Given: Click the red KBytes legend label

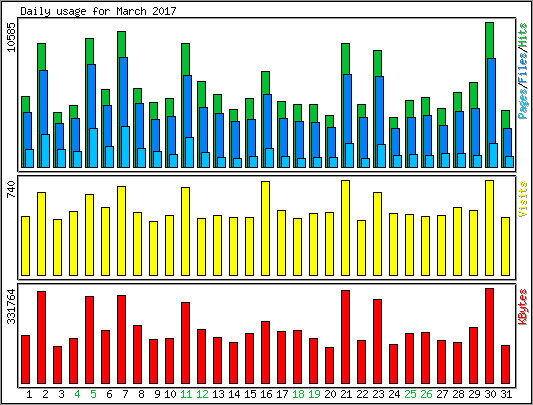Looking at the screenshot, I should tap(523, 307).
